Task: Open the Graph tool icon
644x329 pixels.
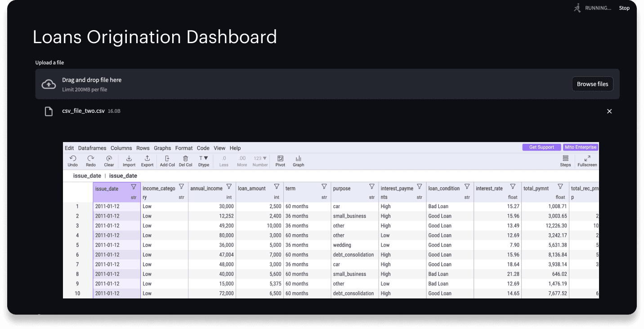Action: point(299,159)
